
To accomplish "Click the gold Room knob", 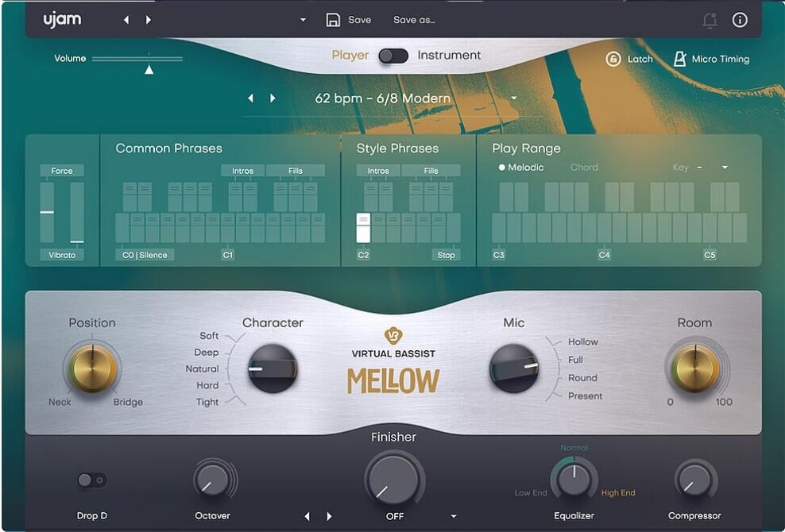I will [695, 369].
